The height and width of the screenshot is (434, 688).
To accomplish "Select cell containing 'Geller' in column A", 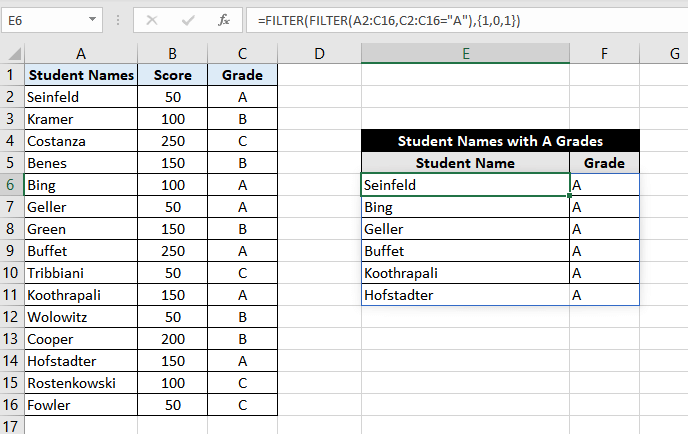I will point(81,207).
